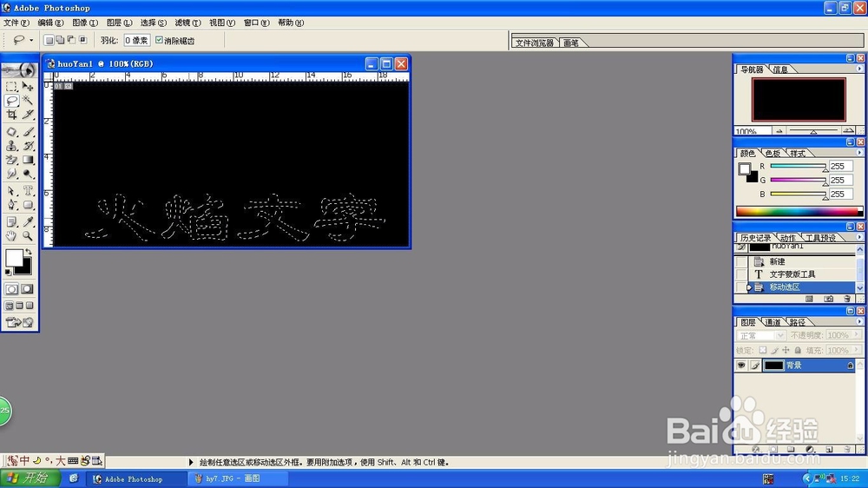The width and height of the screenshot is (868, 488).
Task: Select the Eyedropper tool
Action: point(28,221)
